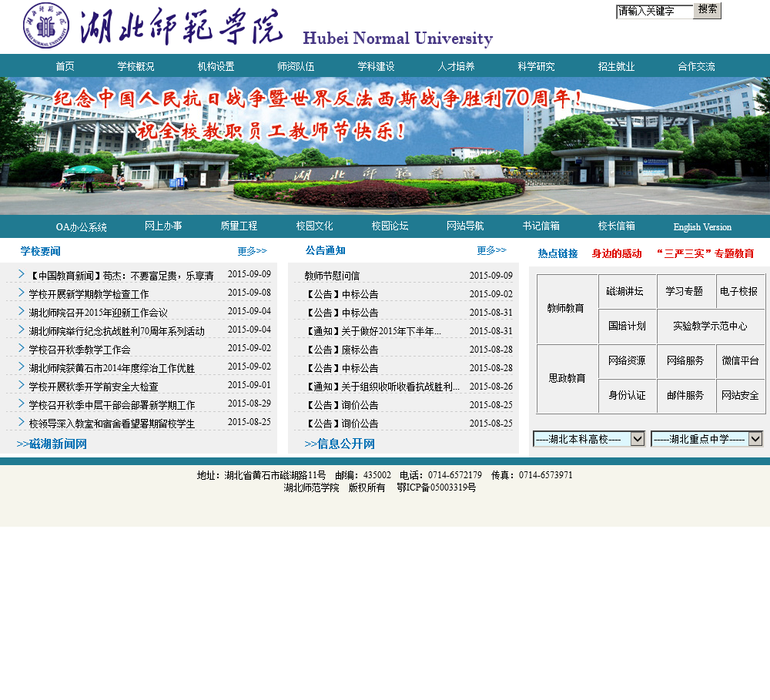The height and width of the screenshot is (700, 770).
Task: Switch to the English Version
Action: [x=702, y=227]
